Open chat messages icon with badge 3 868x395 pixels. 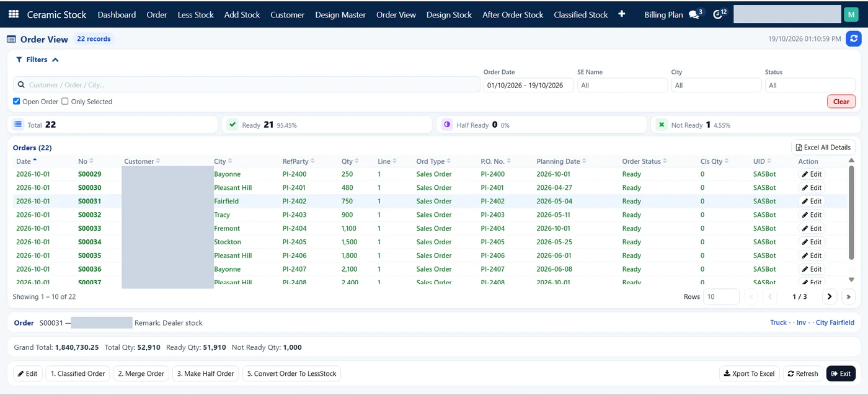pyautogui.click(x=696, y=14)
